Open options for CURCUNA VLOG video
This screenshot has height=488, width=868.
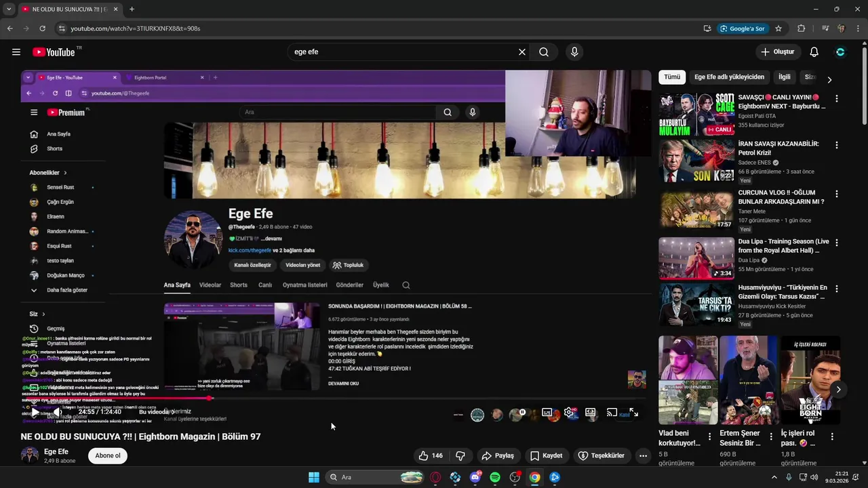836,194
